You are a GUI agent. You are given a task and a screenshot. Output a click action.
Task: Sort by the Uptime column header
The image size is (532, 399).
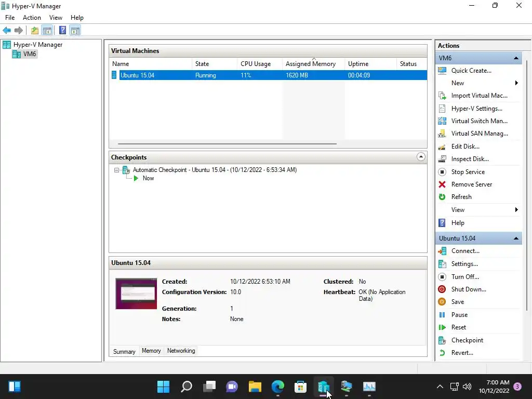coord(371,64)
